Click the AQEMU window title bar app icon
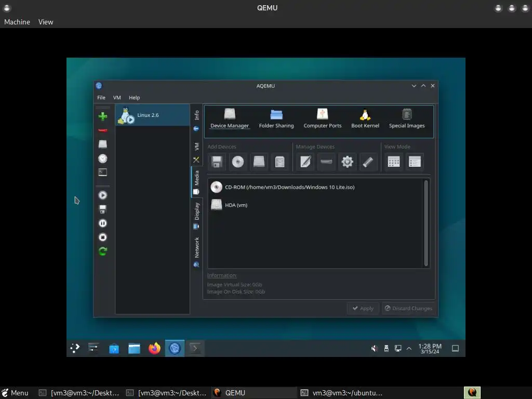 pyautogui.click(x=99, y=86)
